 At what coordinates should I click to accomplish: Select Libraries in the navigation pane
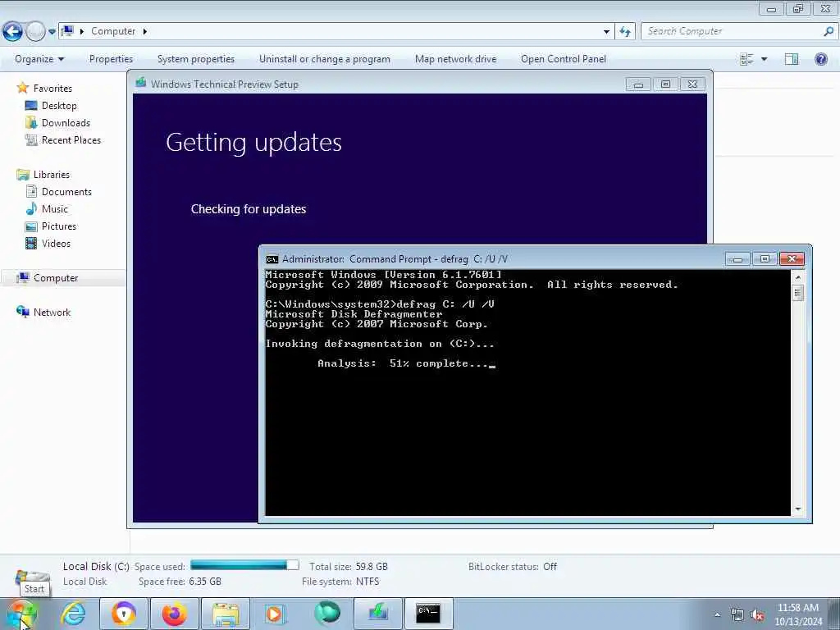52,175
